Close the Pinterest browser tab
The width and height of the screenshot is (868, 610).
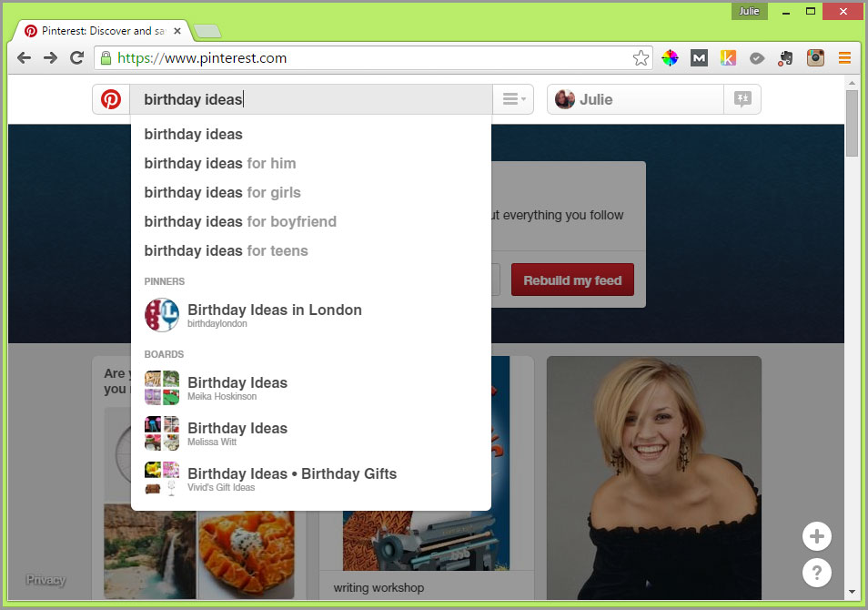(x=177, y=31)
